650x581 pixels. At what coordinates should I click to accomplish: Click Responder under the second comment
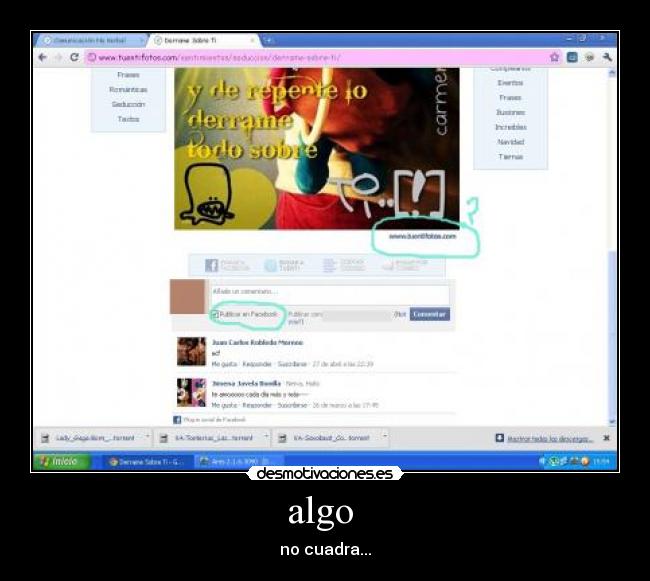click(x=257, y=405)
